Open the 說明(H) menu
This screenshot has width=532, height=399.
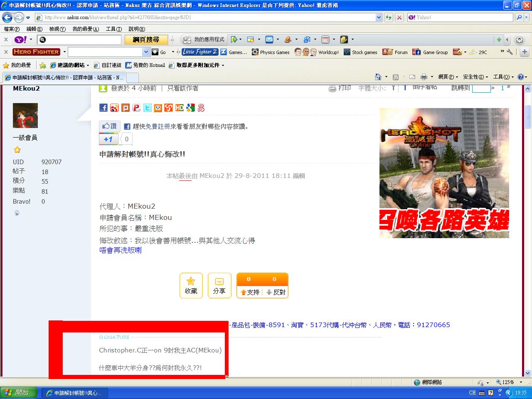coord(137,29)
